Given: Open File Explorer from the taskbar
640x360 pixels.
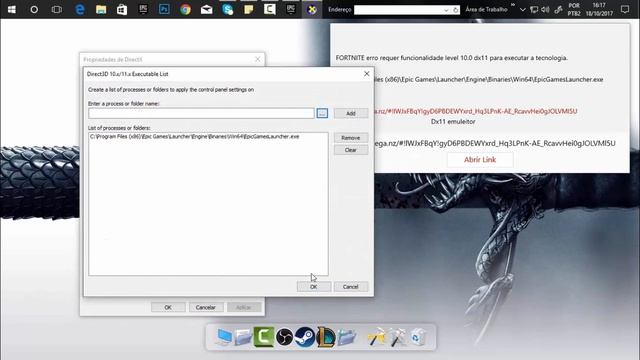Looking at the screenshot, I should [101, 9].
